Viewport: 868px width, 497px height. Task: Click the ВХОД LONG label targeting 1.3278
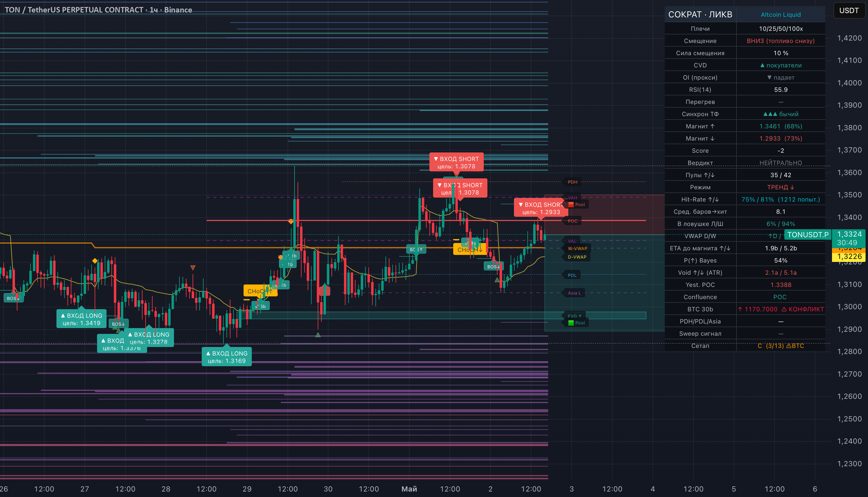click(x=149, y=338)
